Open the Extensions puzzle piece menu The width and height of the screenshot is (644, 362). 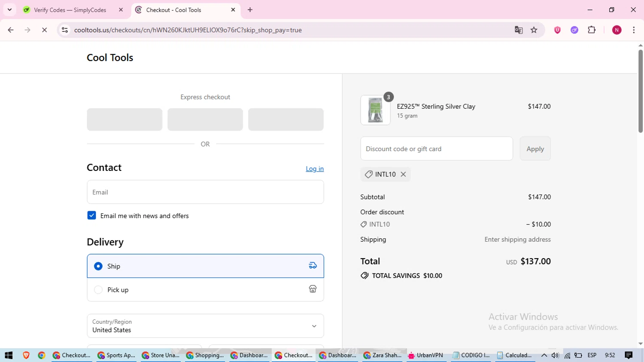(x=592, y=30)
